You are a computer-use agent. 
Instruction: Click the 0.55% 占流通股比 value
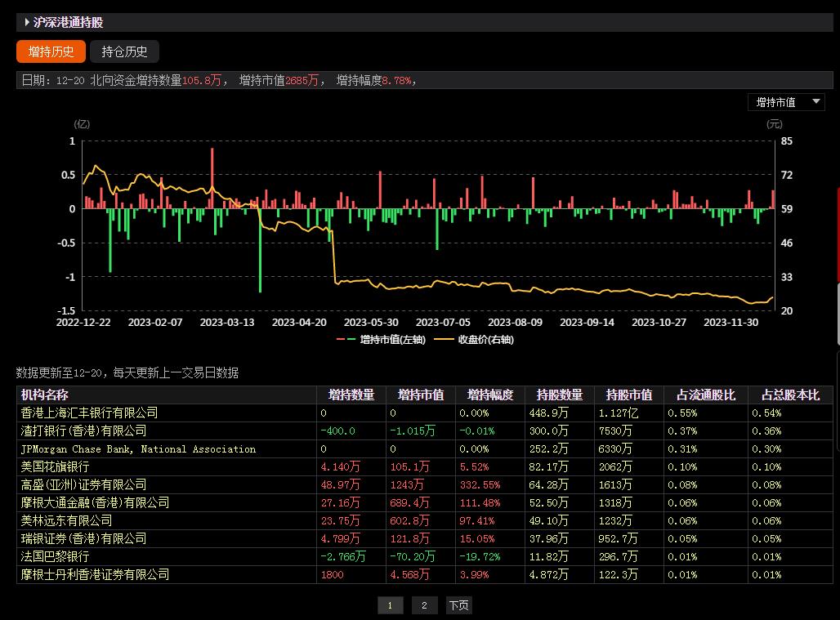682,413
